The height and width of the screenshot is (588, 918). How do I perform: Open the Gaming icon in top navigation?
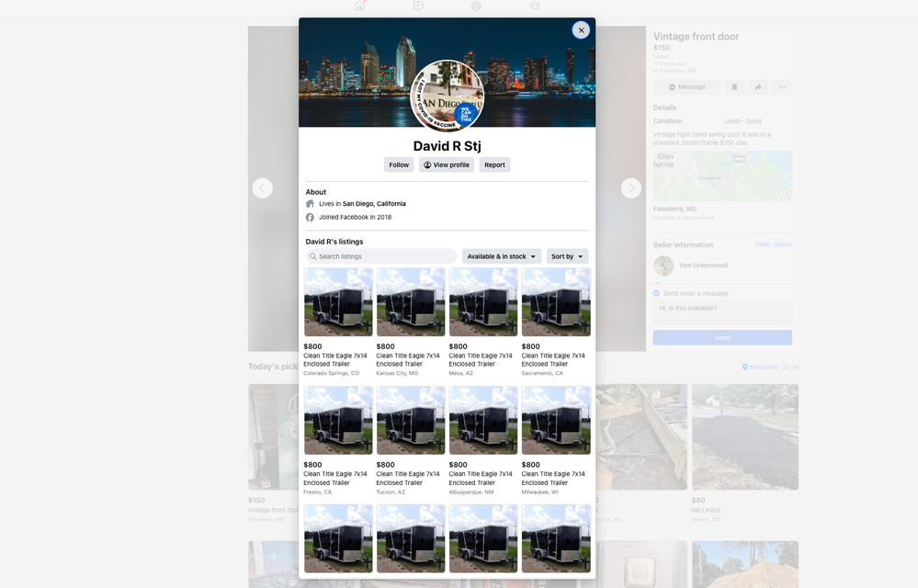tap(535, 6)
